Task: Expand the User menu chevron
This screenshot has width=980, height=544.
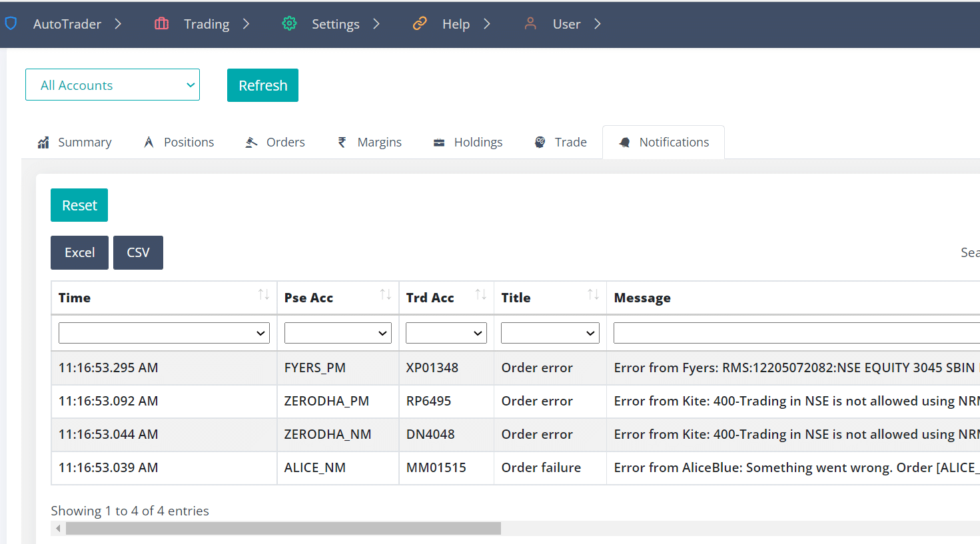Action: coord(598,24)
